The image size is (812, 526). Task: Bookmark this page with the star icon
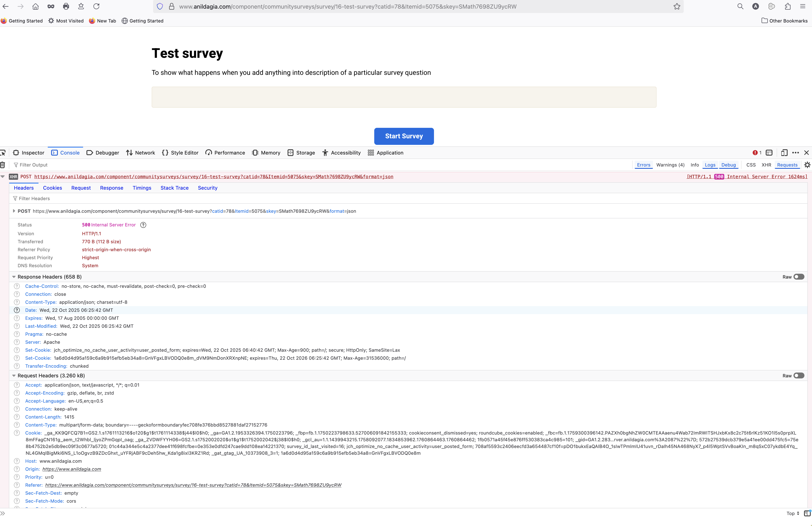(677, 7)
